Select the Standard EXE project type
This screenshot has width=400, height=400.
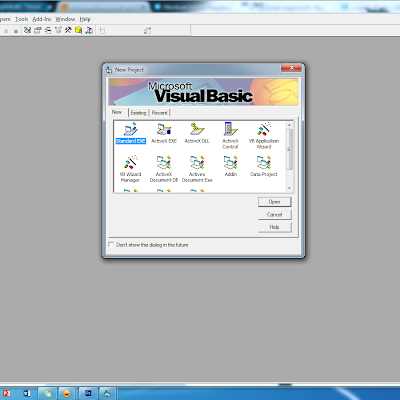tap(131, 133)
